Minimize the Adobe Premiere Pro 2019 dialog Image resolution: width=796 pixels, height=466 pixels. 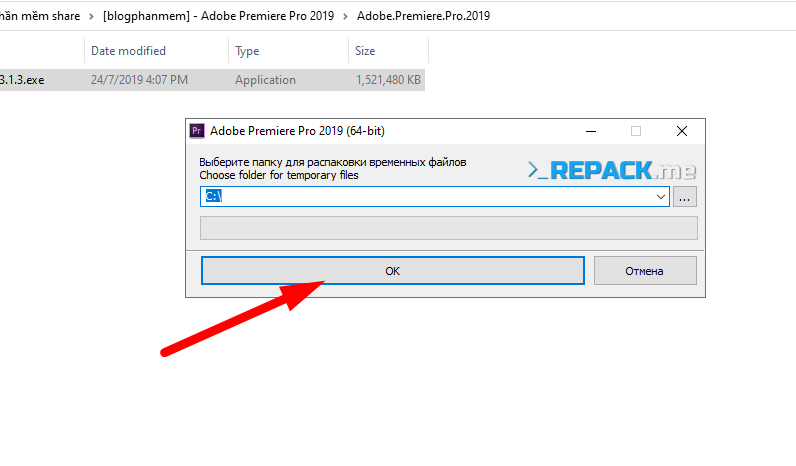pyautogui.click(x=590, y=131)
